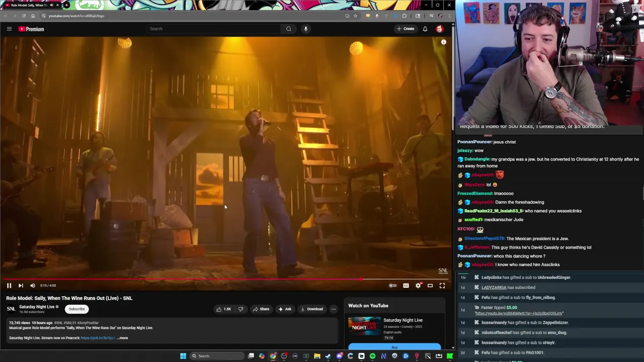Click username PoonaniPouncer saying jesus christ
This screenshot has height=362, width=644.
pos(474,142)
